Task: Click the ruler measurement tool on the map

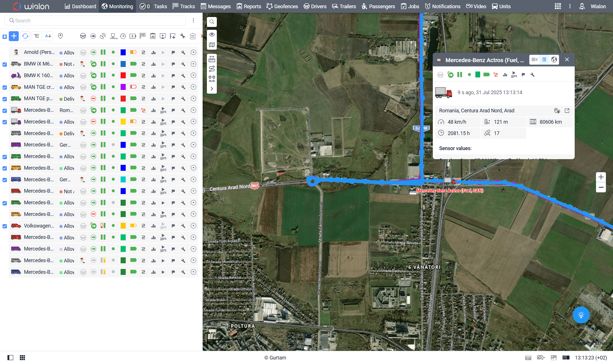Action: 212,59
